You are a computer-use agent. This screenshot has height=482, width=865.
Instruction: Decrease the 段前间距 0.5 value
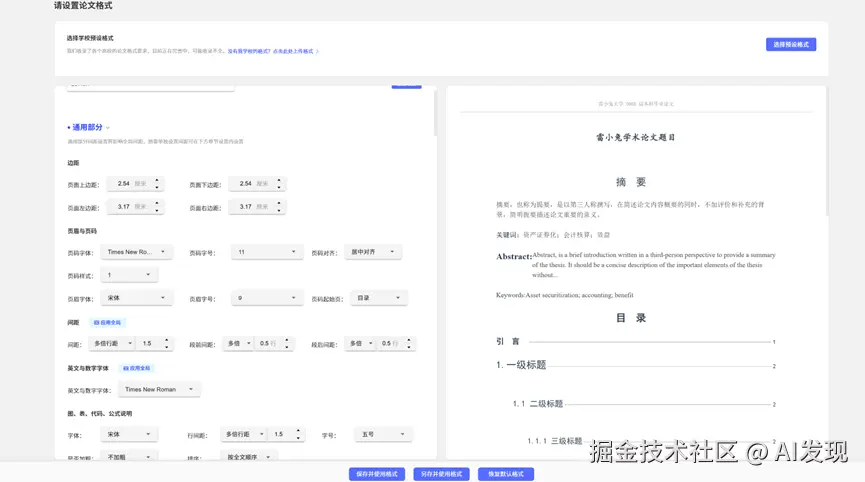click(x=287, y=347)
